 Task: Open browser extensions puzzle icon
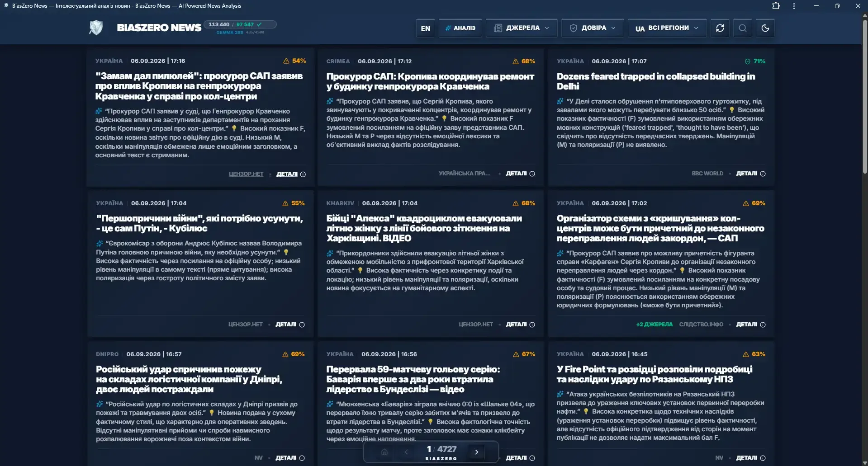[x=776, y=6]
